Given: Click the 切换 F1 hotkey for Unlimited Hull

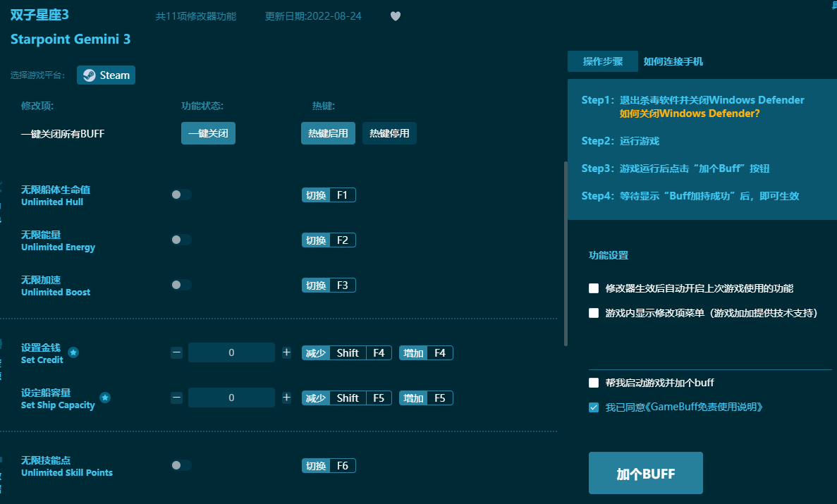Looking at the screenshot, I should (x=329, y=195).
